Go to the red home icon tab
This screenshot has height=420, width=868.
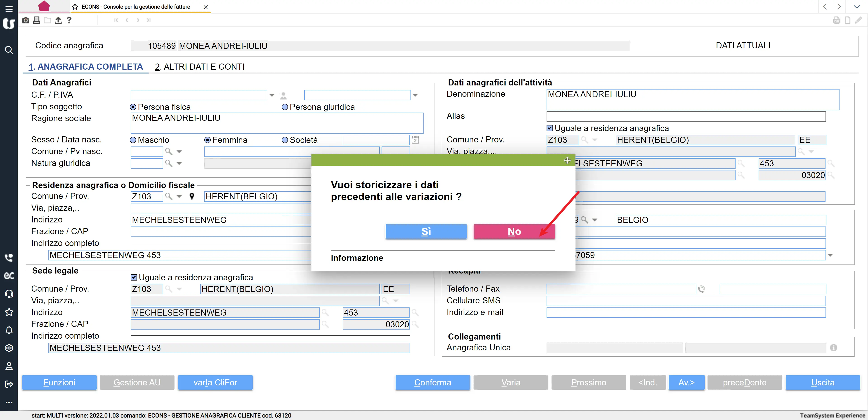tap(44, 6)
